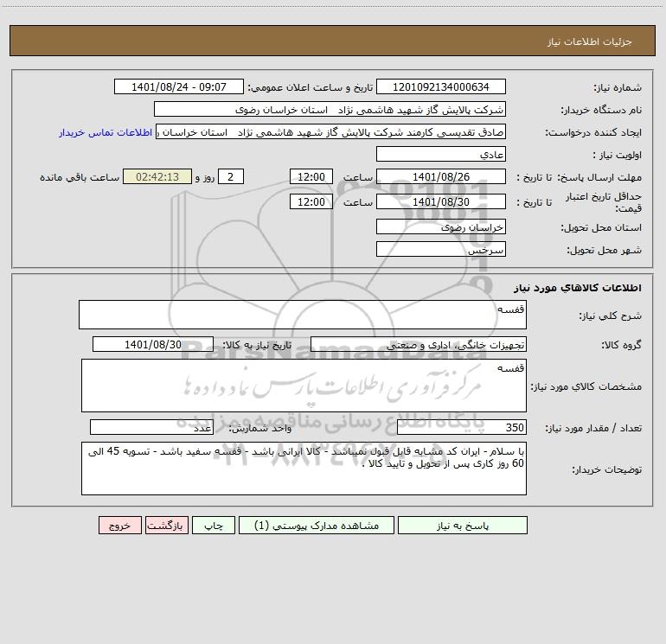Click the response deadline time field 12:00
The image size is (666, 644).
tap(311, 176)
